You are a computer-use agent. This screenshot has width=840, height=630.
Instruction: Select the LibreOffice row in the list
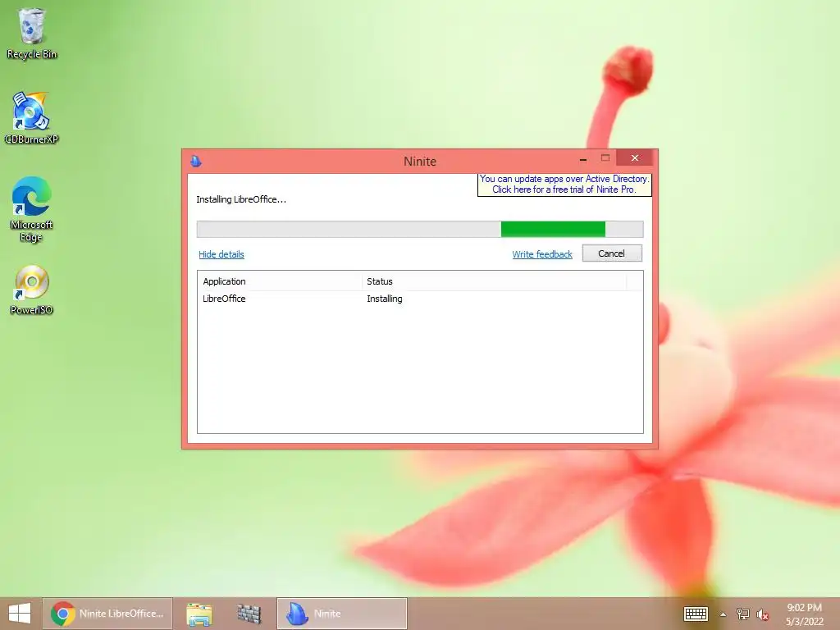click(420, 299)
